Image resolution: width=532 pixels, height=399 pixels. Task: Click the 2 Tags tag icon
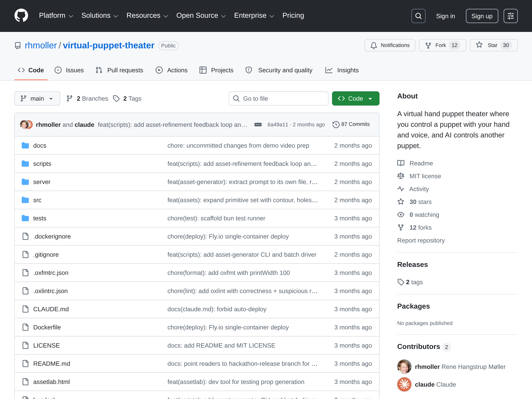(116, 99)
